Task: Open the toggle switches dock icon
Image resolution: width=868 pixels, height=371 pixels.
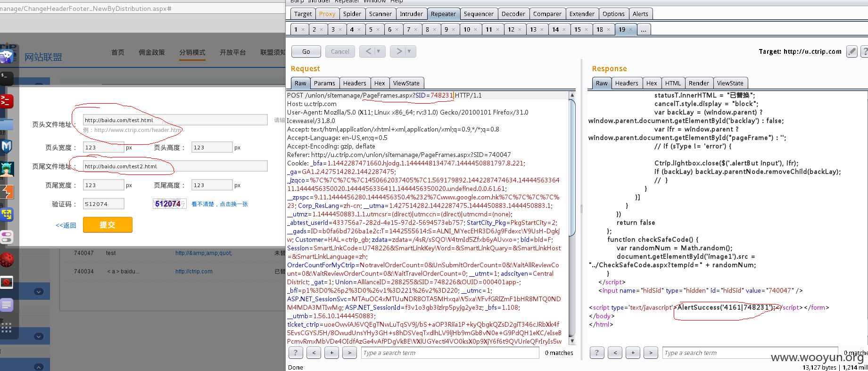Action: pos(7,237)
